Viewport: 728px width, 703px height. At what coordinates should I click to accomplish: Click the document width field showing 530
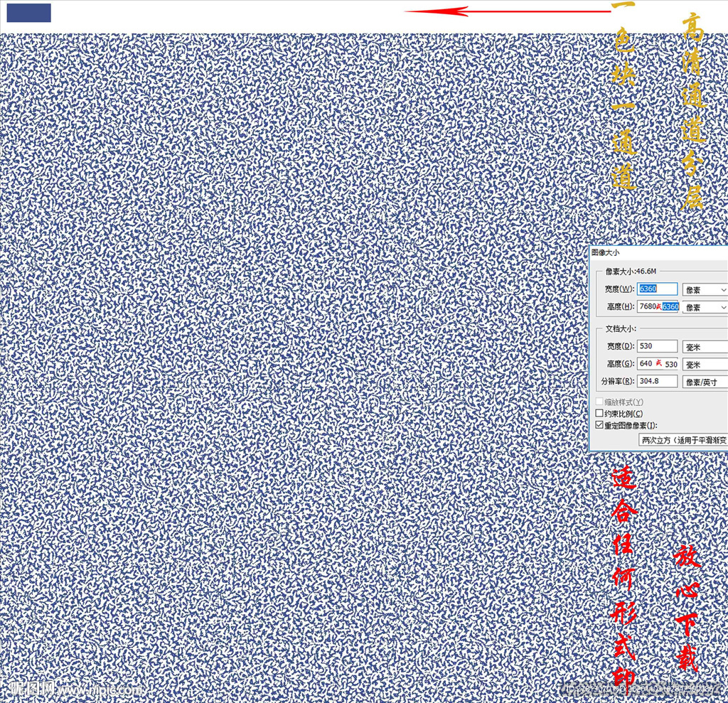click(657, 346)
